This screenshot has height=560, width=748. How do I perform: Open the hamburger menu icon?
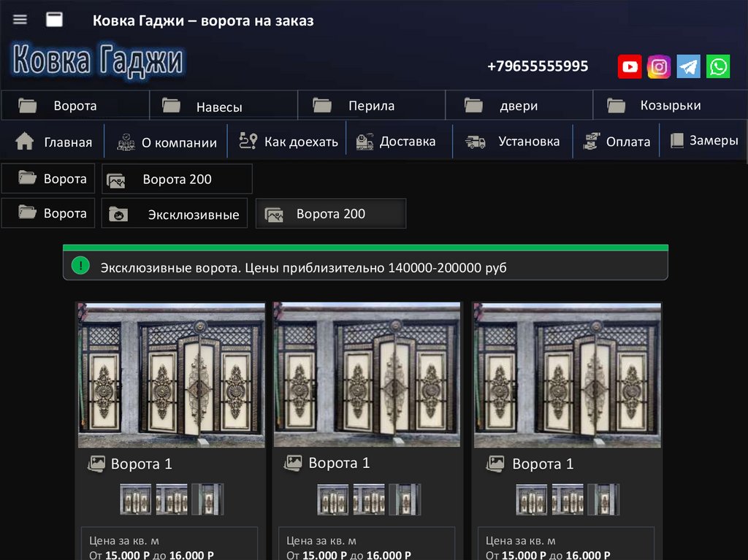click(x=20, y=20)
